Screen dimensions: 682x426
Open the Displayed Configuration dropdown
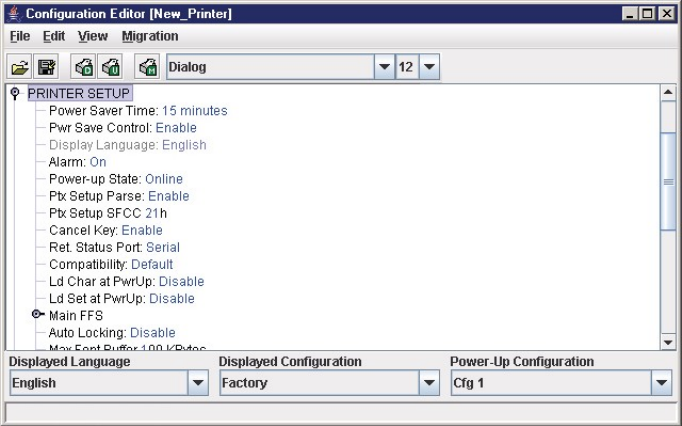click(x=429, y=383)
